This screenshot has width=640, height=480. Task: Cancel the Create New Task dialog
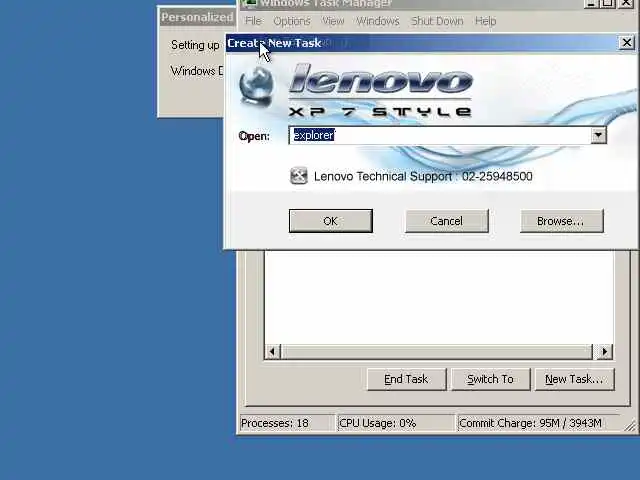click(447, 221)
